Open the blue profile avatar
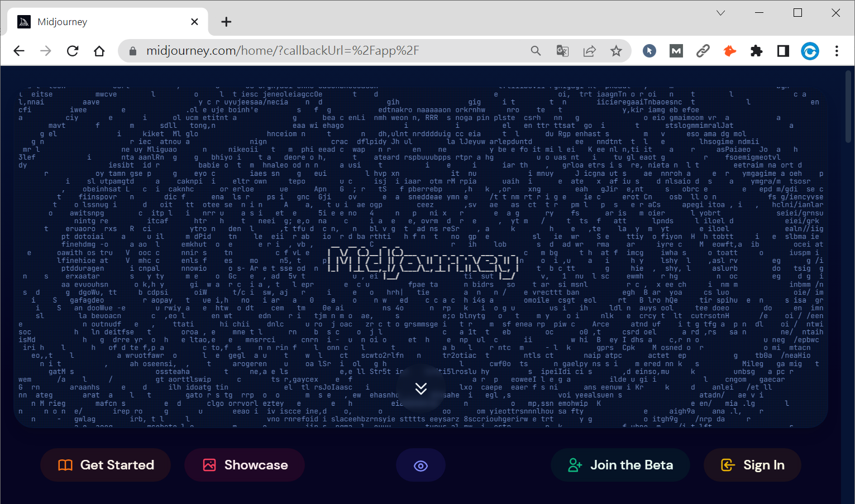855x504 pixels. coord(810,51)
